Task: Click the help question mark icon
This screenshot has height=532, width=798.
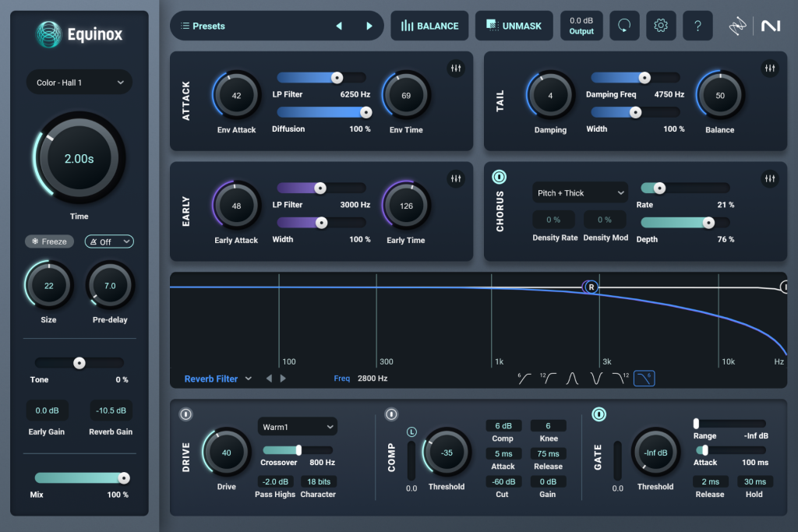Action: (697, 25)
